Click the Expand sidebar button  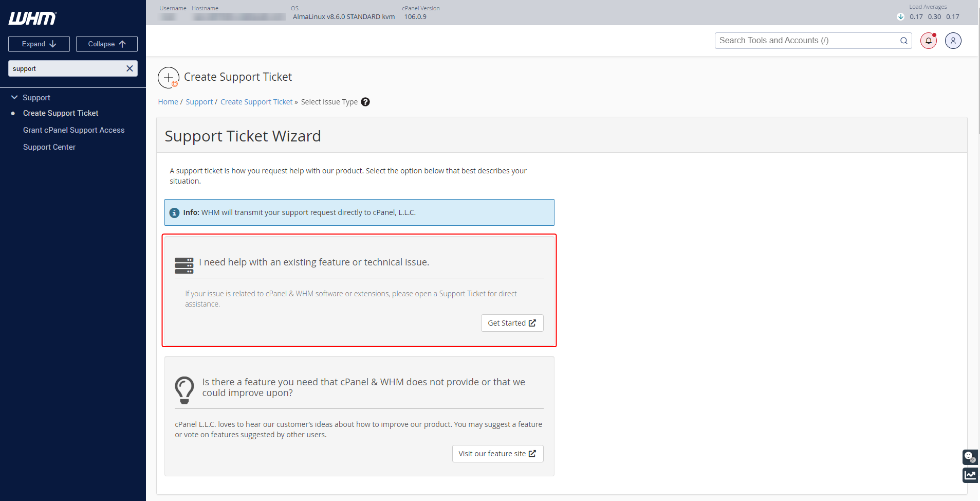coord(39,44)
